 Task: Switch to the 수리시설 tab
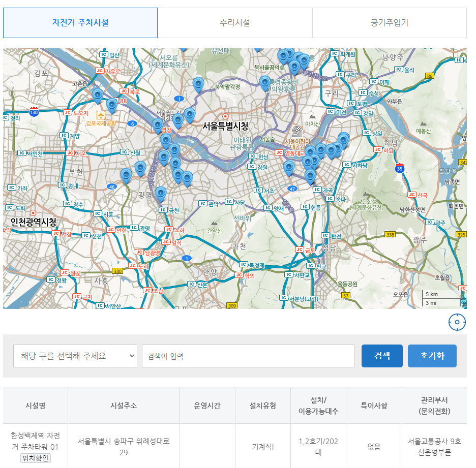point(237,23)
